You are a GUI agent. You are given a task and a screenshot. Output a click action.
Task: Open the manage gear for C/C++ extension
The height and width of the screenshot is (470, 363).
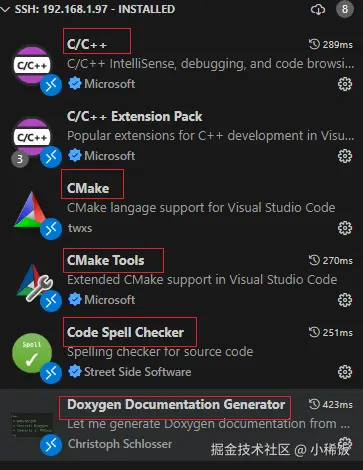point(345,84)
